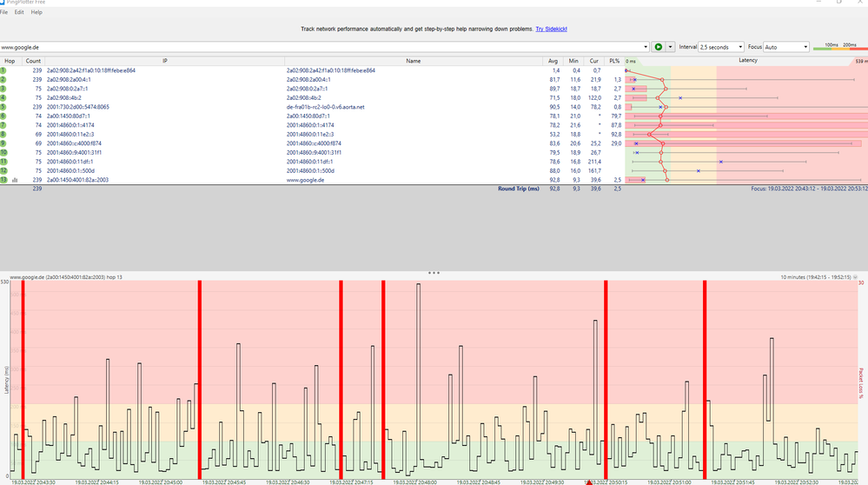Click the three-dot pane splitter handle
868x485 pixels.
pyautogui.click(x=434, y=273)
